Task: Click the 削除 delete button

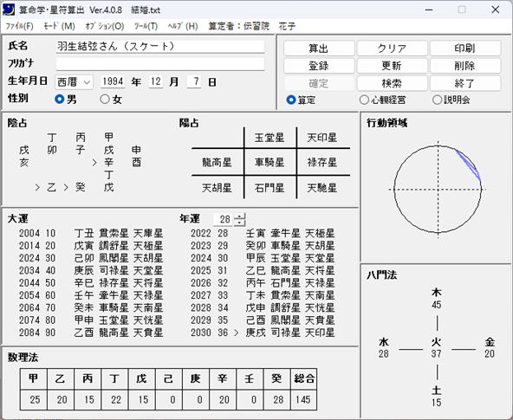Action: click(465, 66)
